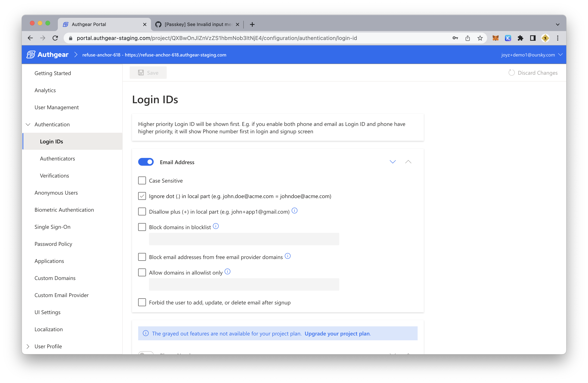Screen dimensions: 588x383
Task: Enable the Case Sensitive checkbox
Action: (x=142, y=180)
